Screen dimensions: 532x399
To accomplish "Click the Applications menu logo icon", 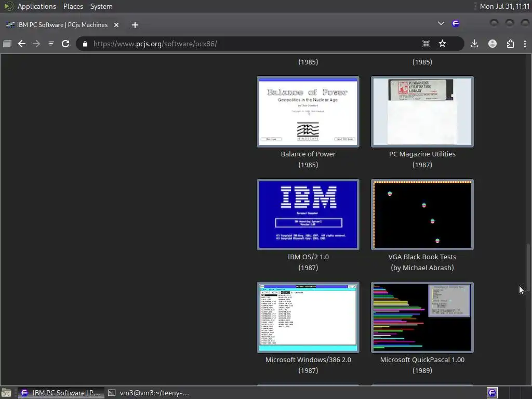I will 8,6.
